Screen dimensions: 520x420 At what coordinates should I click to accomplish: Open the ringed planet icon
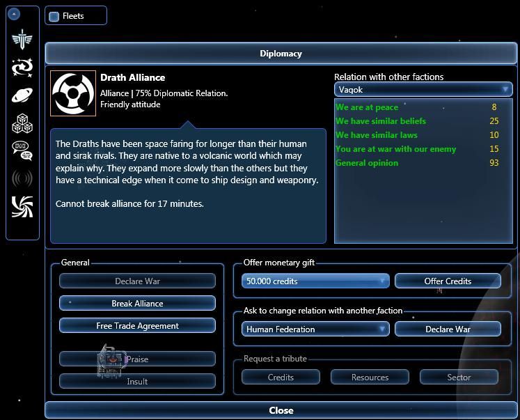pos(22,95)
